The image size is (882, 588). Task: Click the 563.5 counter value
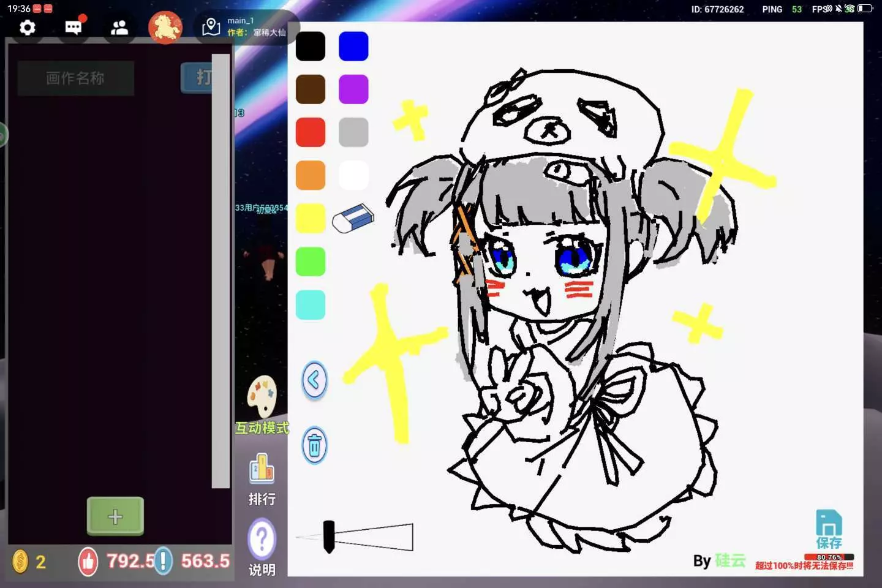(205, 561)
